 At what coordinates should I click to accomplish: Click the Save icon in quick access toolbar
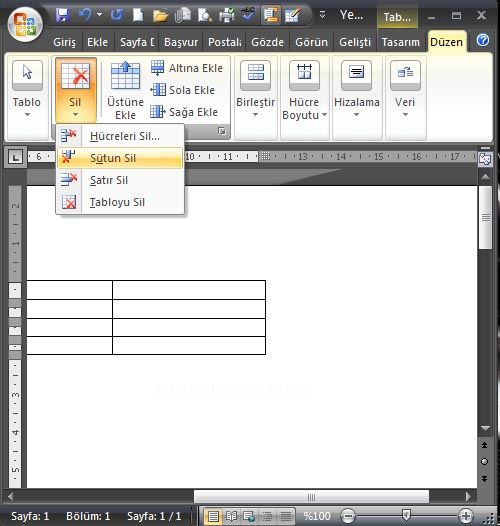click(62, 15)
